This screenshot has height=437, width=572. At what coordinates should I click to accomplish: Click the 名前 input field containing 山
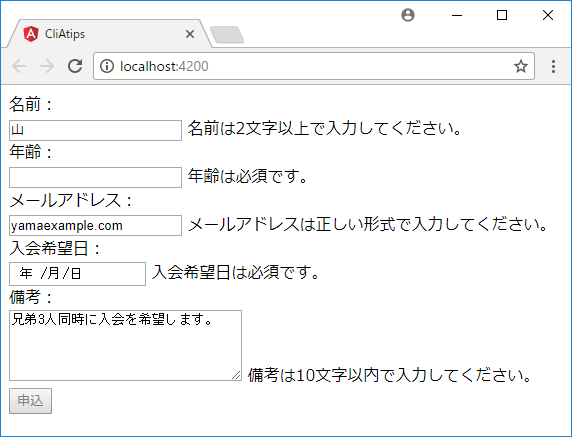[x=95, y=130]
